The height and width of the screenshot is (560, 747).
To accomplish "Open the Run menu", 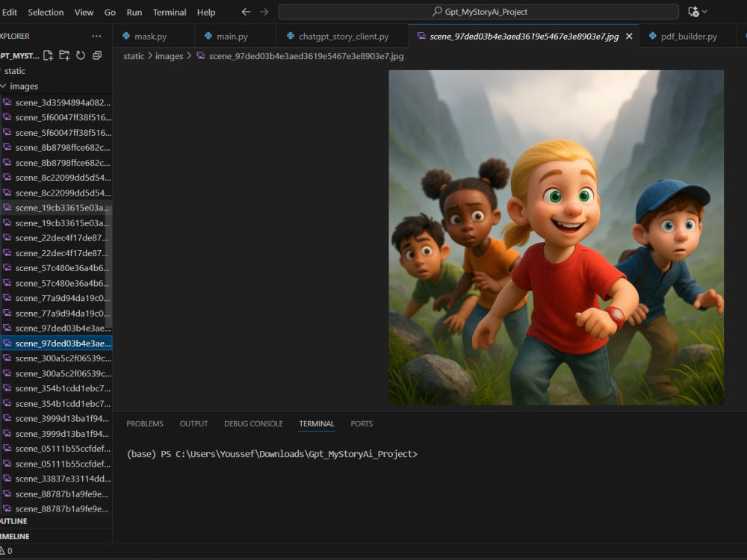I will point(134,13).
